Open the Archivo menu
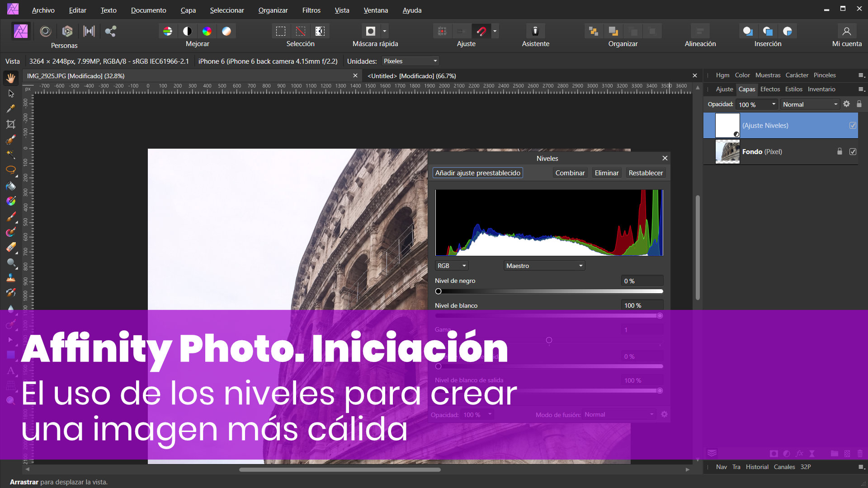The height and width of the screenshot is (488, 868). point(43,10)
